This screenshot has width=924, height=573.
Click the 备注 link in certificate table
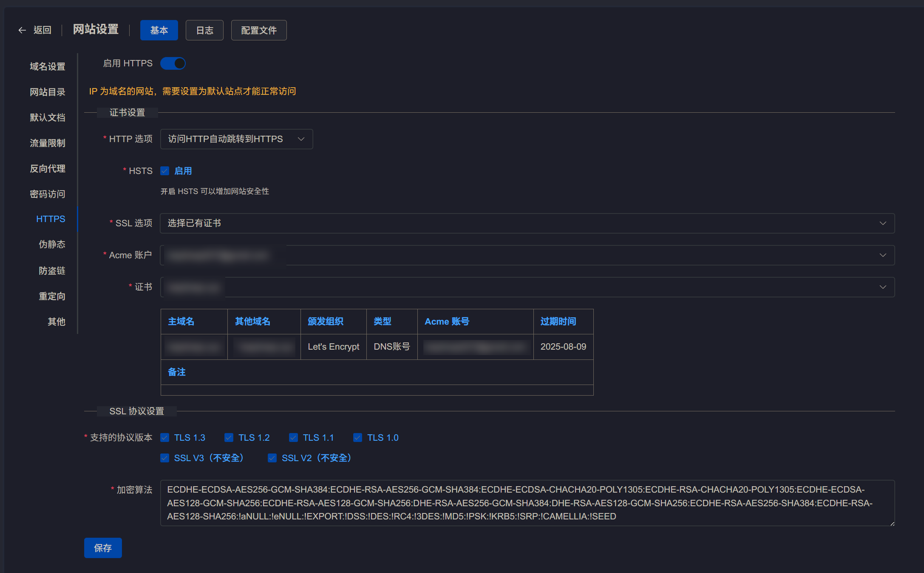pyautogui.click(x=176, y=372)
